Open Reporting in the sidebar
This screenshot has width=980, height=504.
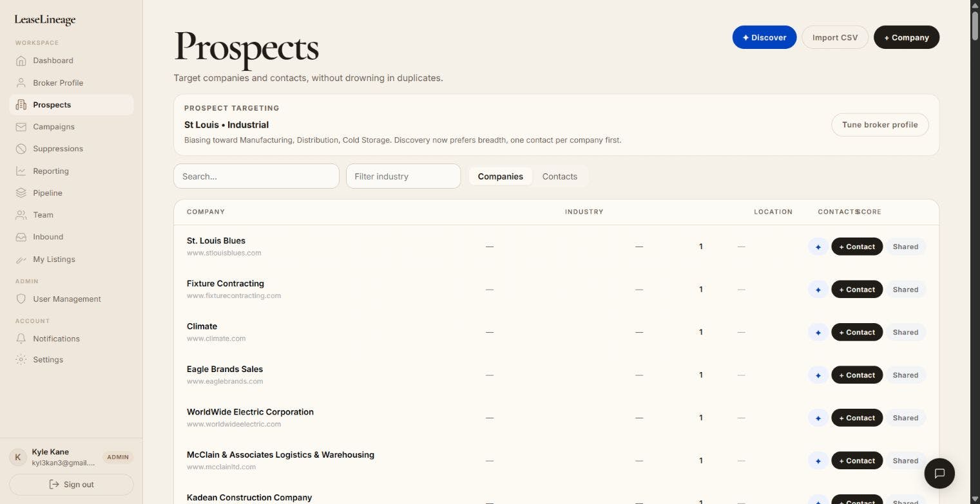click(x=72, y=171)
